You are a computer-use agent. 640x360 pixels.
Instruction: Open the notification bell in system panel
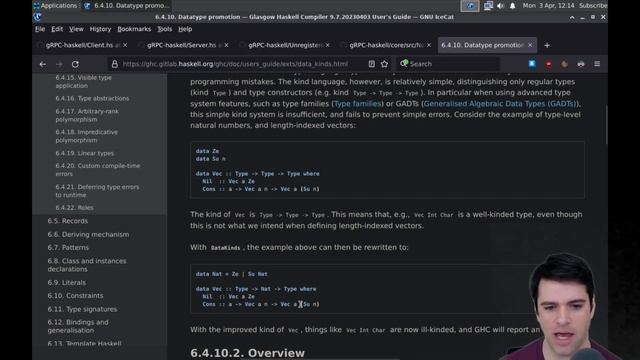click(x=513, y=6)
